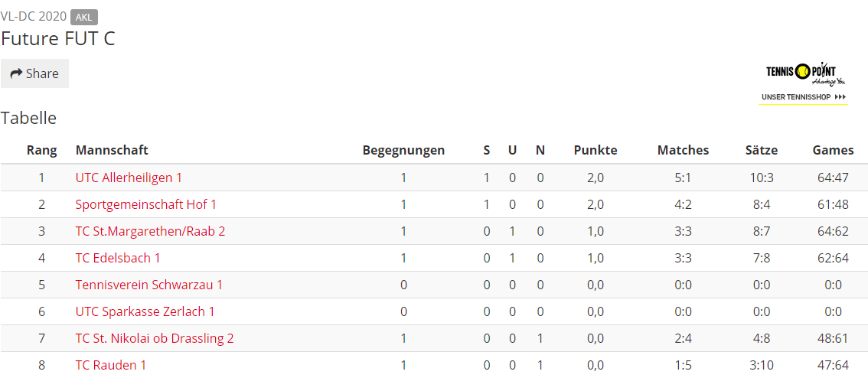Click the AKL badge
This screenshot has width=868, height=391.
tap(84, 17)
